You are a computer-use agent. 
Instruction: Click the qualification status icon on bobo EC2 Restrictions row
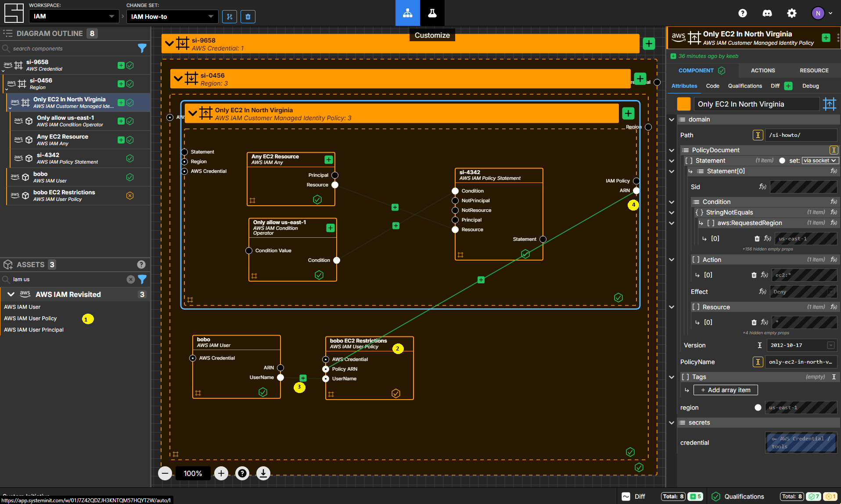coord(130,196)
